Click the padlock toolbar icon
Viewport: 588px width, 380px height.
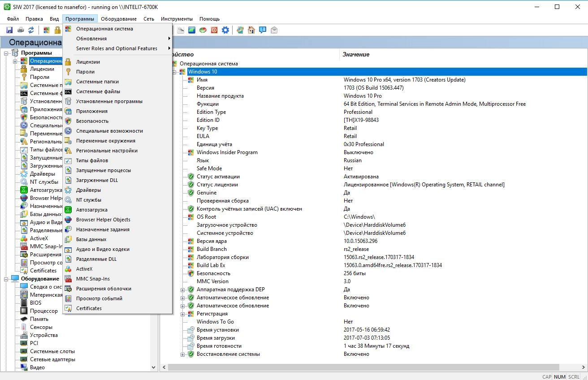click(57, 30)
